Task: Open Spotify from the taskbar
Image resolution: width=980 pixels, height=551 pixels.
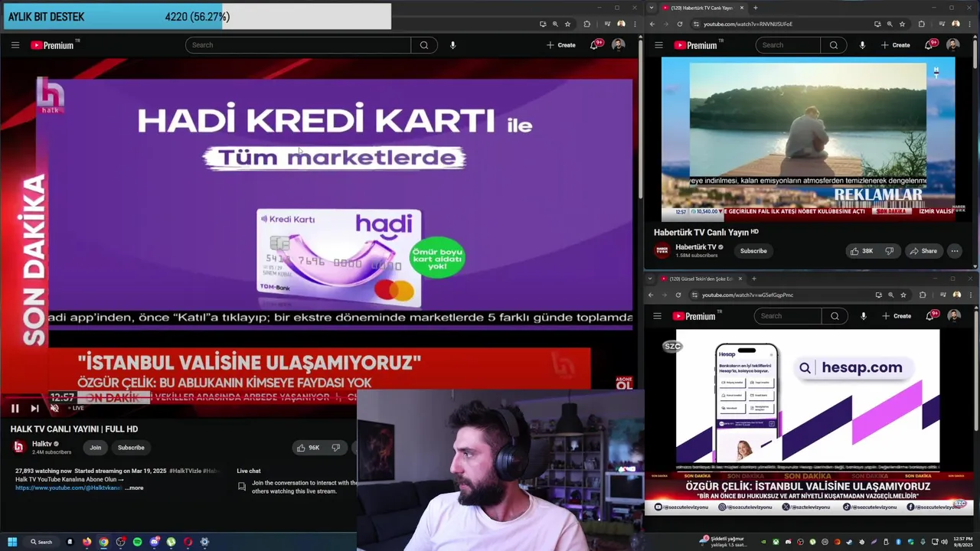Action: coord(137,542)
